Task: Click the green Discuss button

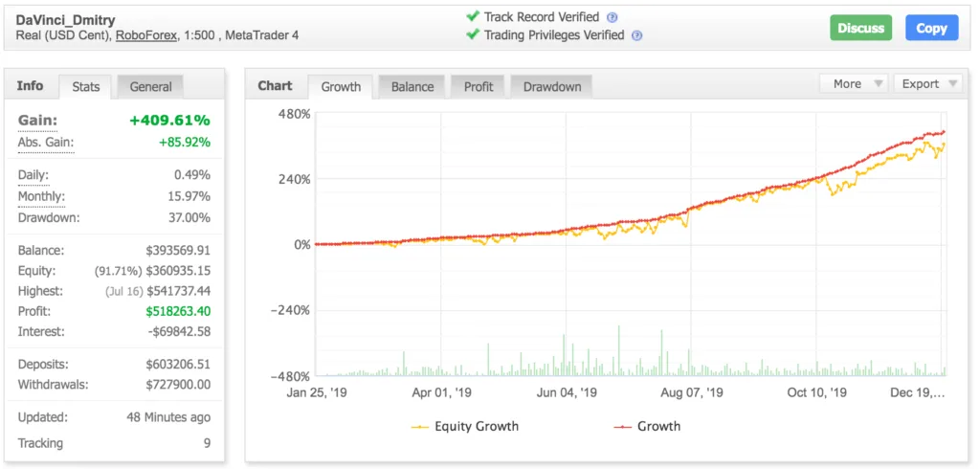Action: point(860,28)
